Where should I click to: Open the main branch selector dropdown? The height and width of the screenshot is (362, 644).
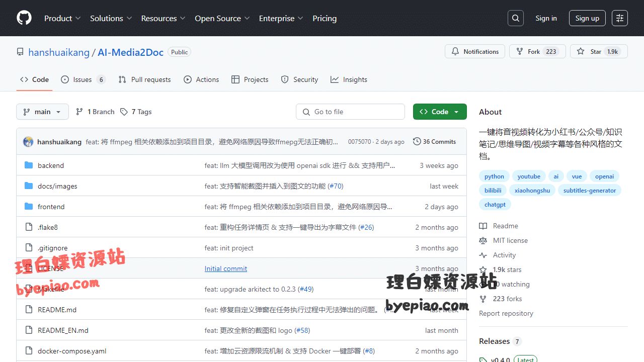tap(42, 112)
